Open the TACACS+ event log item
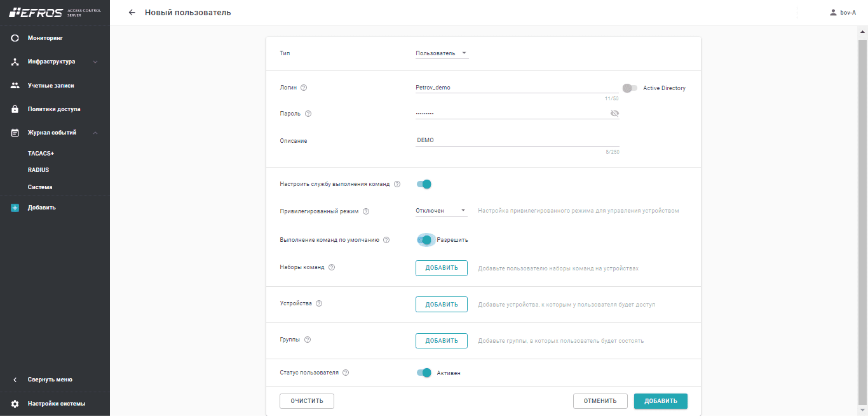This screenshot has height=417, width=868. click(41, 154)
